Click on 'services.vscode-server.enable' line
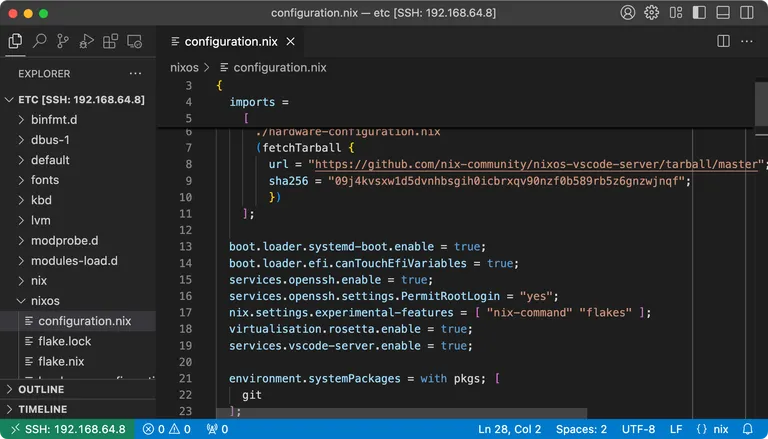This screenshot has height=439, width=768. pos(351,345)
